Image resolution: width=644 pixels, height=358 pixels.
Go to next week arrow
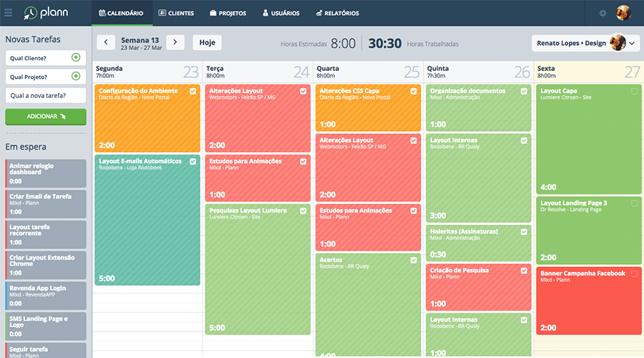click(175, 42)
